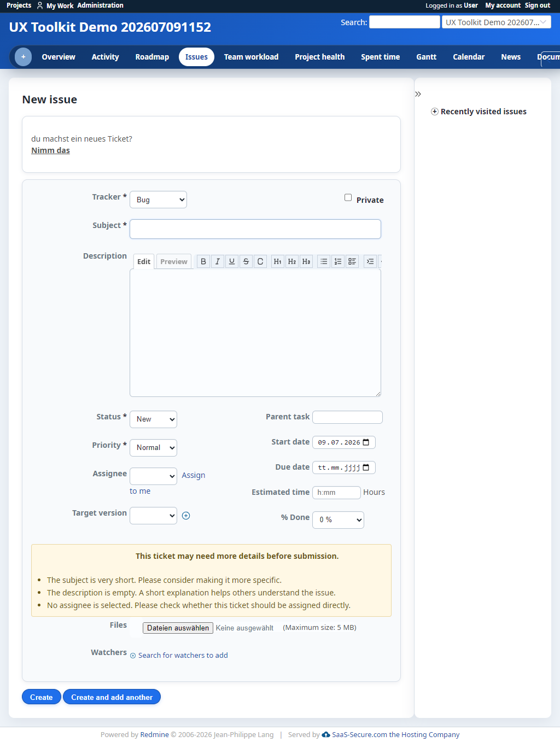Viewport: 560px width, 742px height.
Task: Open the Activity tab
Action: pyautogui.click(x=105, y=57)
